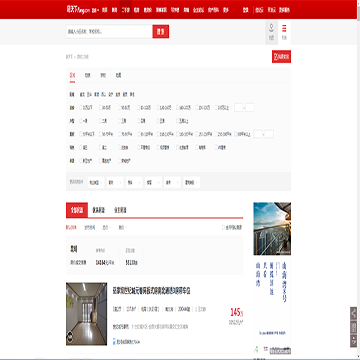The width and height of the screenshot is (360, 360).
Task: Click the red search button
Action: 161,32
